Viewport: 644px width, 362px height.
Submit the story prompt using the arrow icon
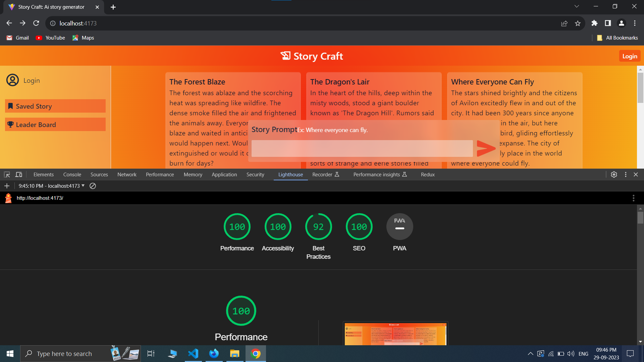point(486,148)
